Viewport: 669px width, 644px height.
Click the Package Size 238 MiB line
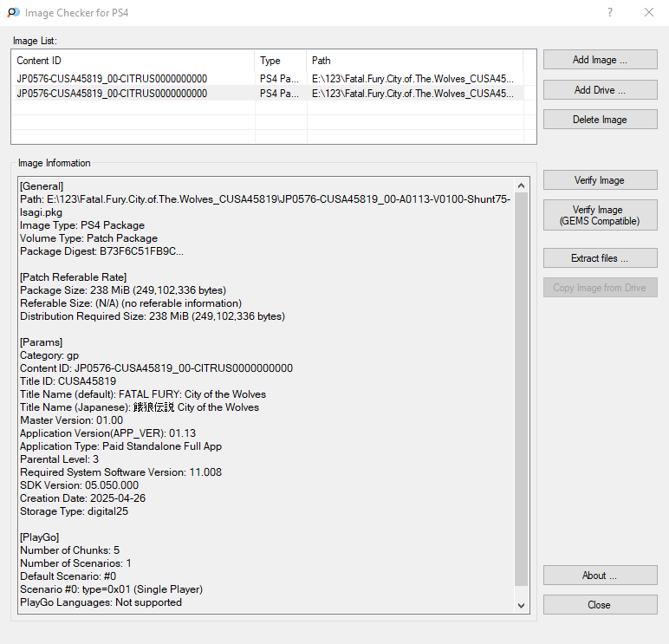tap(123, 290)
